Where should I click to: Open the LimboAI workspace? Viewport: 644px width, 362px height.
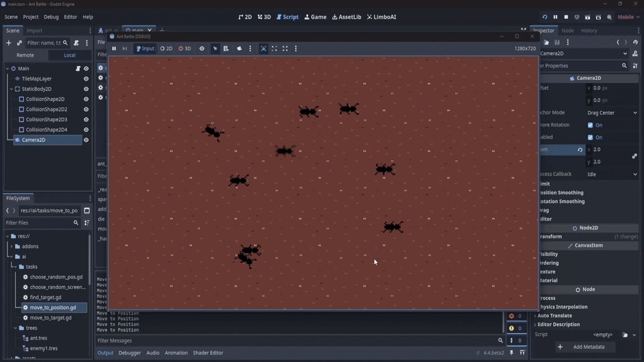(x=382, y=17)
